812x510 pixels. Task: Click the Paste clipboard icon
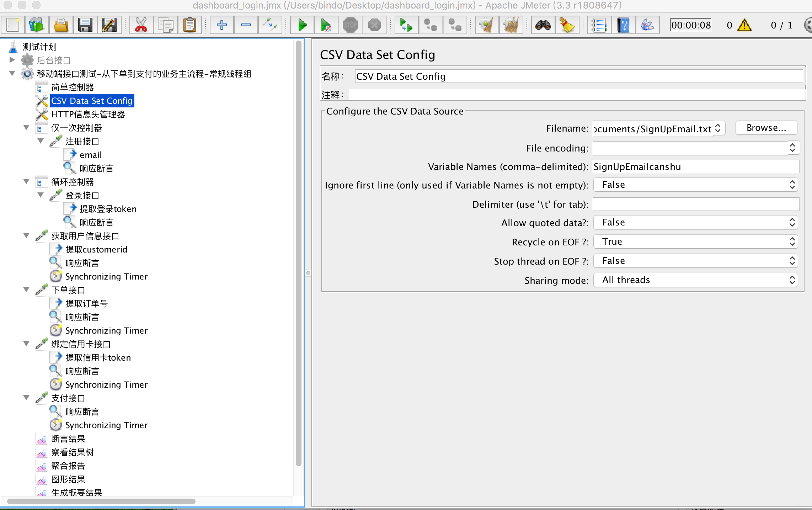point(189,25)
